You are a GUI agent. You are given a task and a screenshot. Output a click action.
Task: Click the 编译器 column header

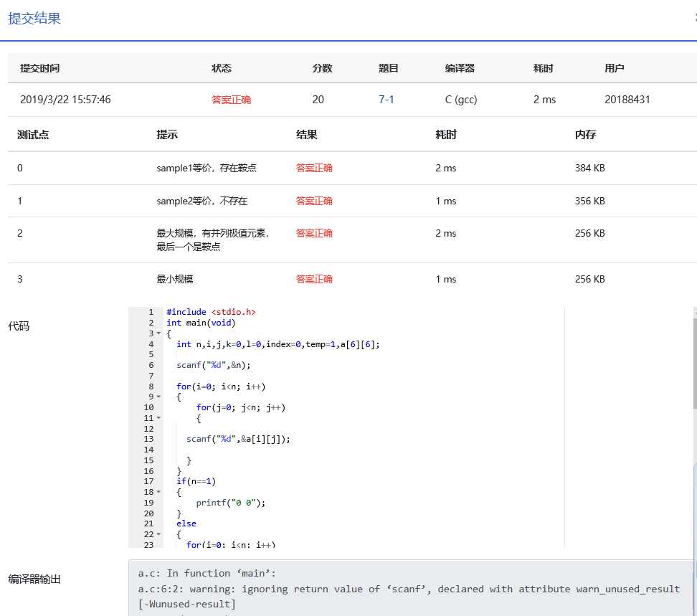[460, 68]
